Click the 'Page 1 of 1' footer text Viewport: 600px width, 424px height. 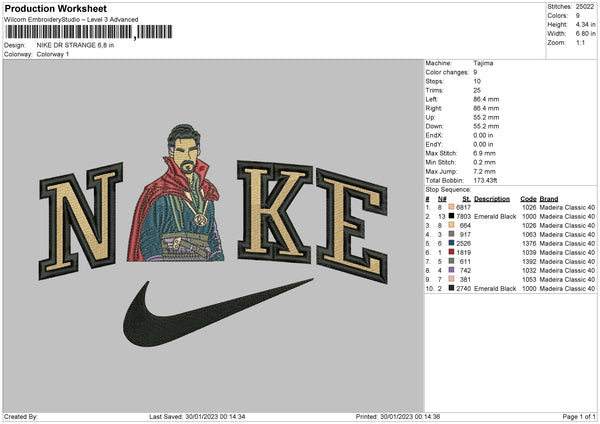(x=579, y=416)
